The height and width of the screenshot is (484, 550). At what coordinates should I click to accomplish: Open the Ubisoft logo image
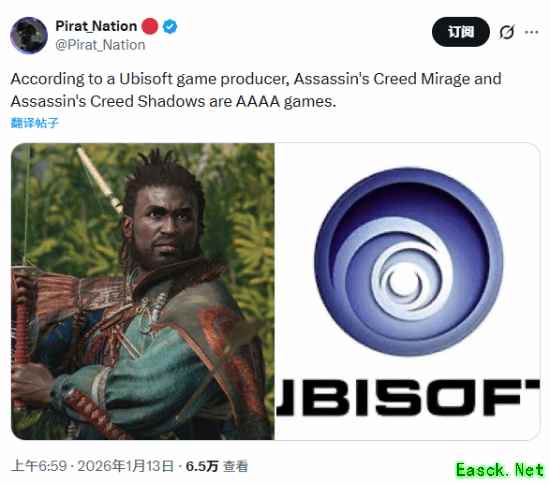[x=408, y=291]
